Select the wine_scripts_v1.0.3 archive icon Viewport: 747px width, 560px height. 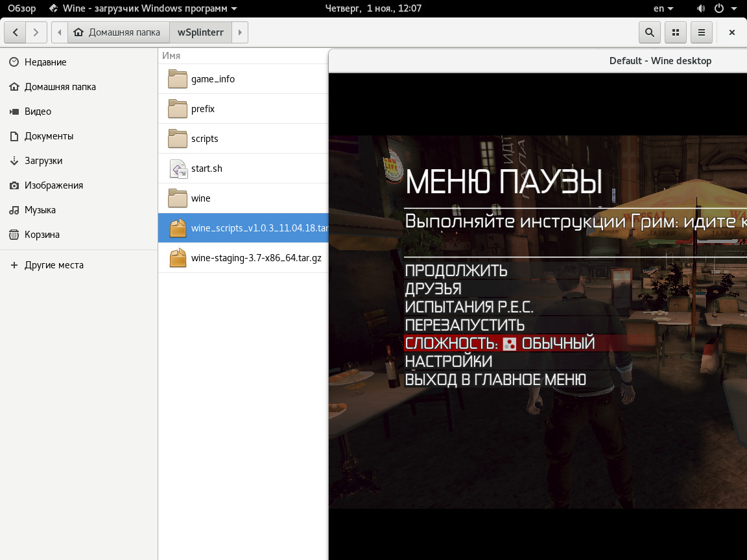pos(178,228)
